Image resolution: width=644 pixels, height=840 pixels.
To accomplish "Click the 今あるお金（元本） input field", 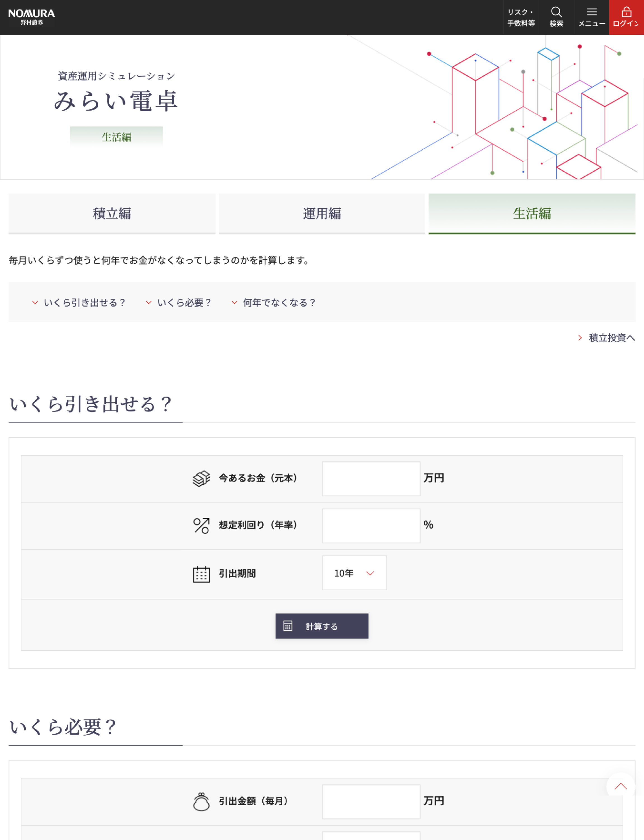I will (x=371, y=479).
